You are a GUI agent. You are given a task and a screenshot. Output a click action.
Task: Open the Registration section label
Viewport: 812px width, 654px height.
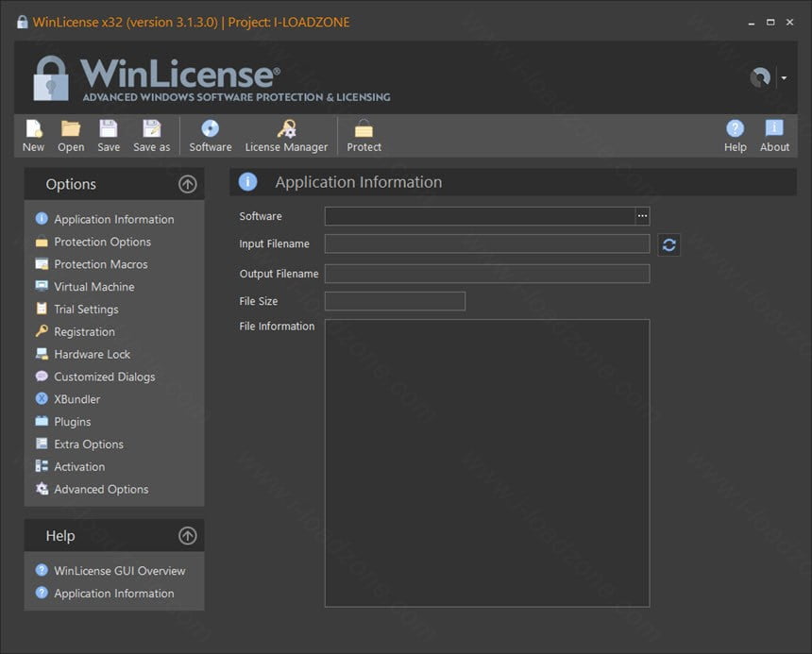tap(84, 332)
